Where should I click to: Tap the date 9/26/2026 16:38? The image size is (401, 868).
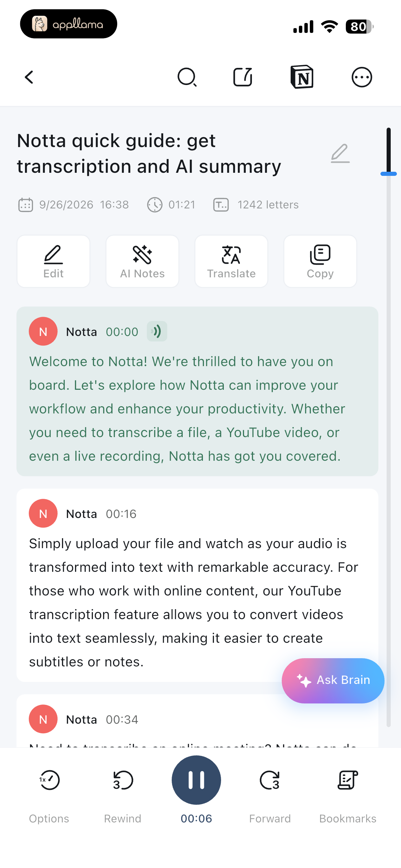(x=84, y=205)
